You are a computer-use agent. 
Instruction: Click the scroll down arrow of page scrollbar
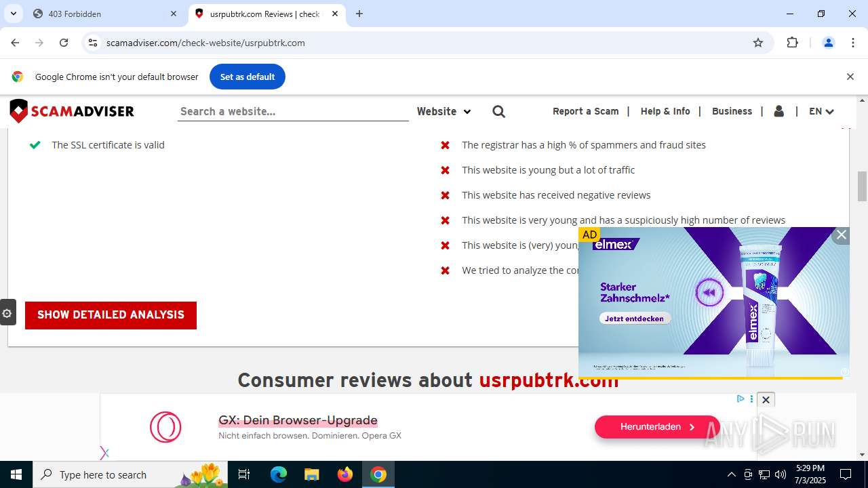[x=862, y=454]
